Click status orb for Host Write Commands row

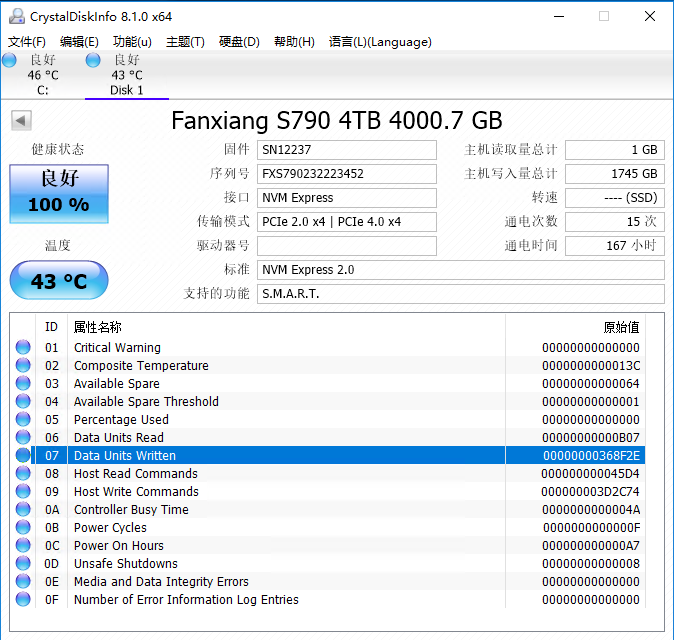click(23, 491)
